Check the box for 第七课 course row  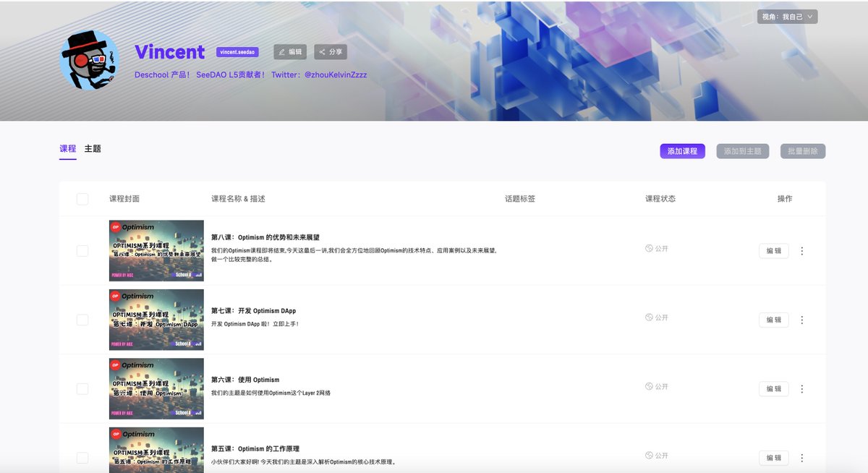82,320
